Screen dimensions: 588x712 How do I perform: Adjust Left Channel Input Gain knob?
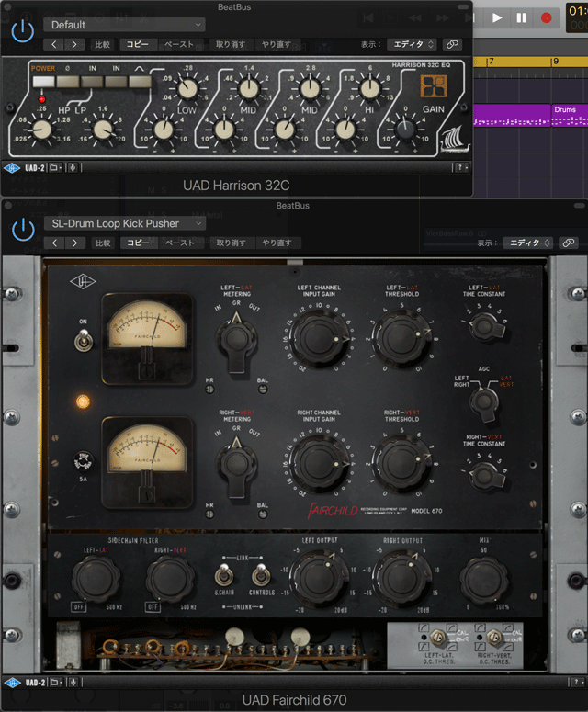319,338
